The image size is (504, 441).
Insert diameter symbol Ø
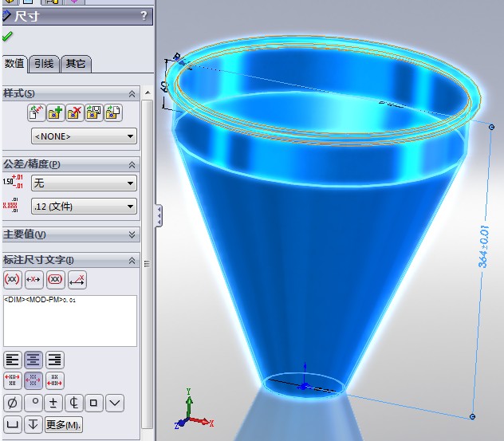13,403
